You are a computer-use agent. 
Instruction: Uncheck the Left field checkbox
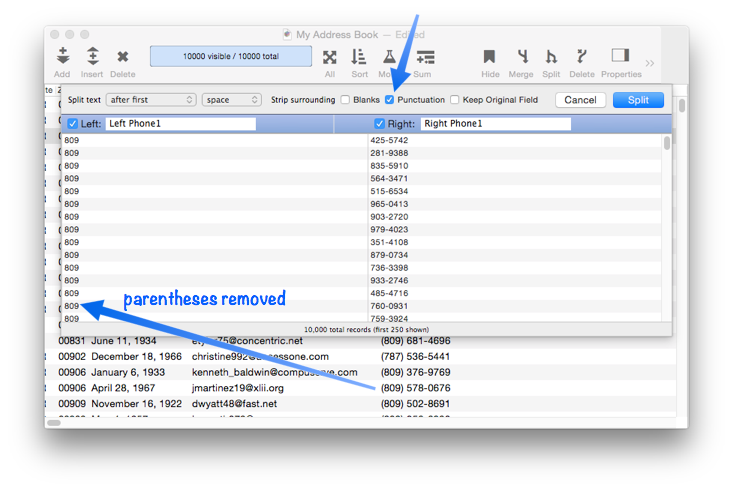point(73,124)
